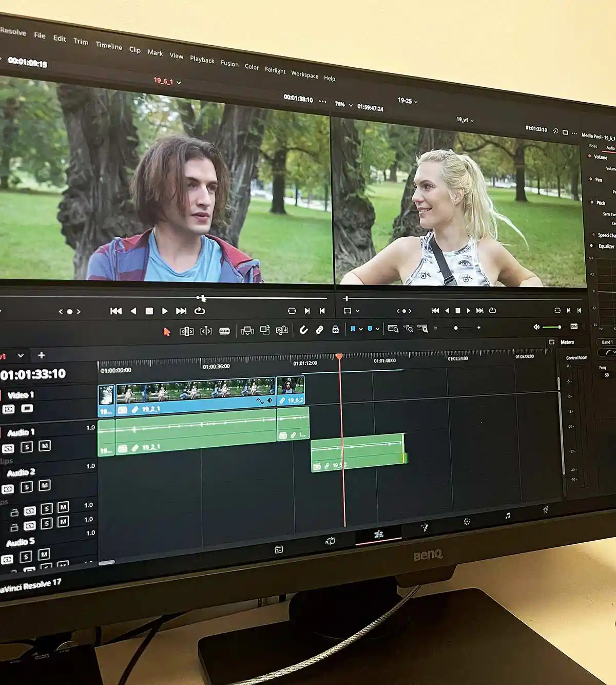616x685 pixels.
Task: Click the timeline viewer match frame icon
Action: pyautogui.click(x=557, y=310)
